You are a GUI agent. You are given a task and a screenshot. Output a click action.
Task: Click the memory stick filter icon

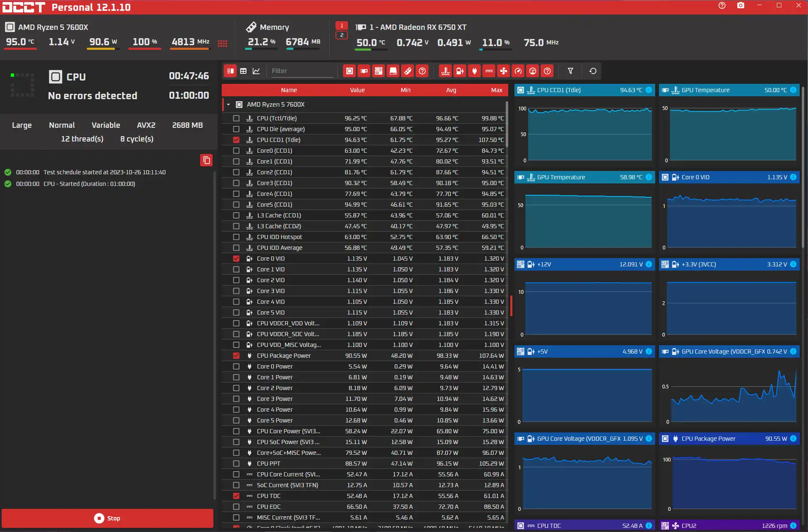coord(408,71)
